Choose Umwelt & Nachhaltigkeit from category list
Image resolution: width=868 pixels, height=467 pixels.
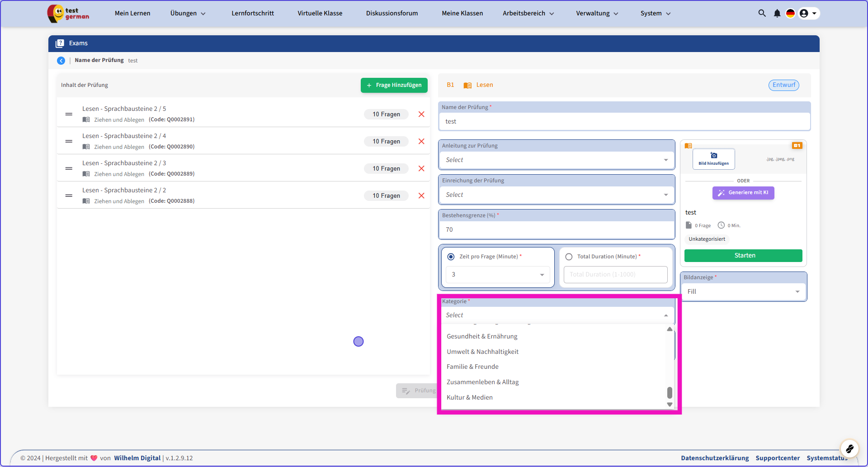tap(482, 352)
